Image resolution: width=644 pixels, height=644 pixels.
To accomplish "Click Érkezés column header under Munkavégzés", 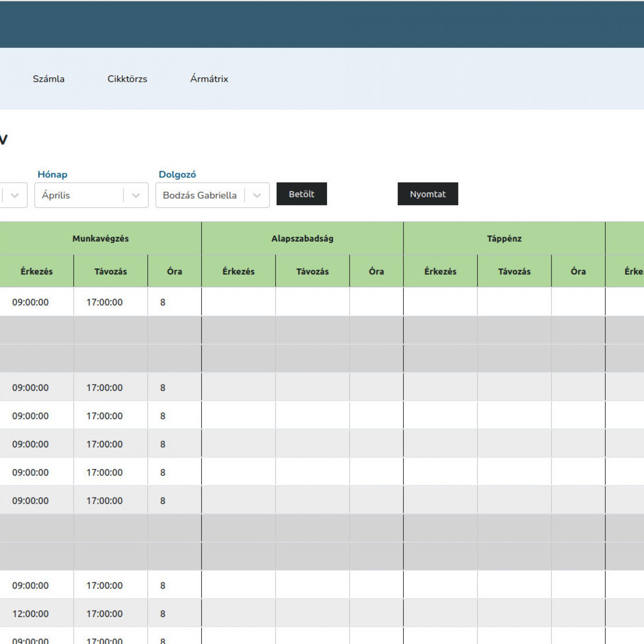I will pyautogui.click(x=37, y=271).
